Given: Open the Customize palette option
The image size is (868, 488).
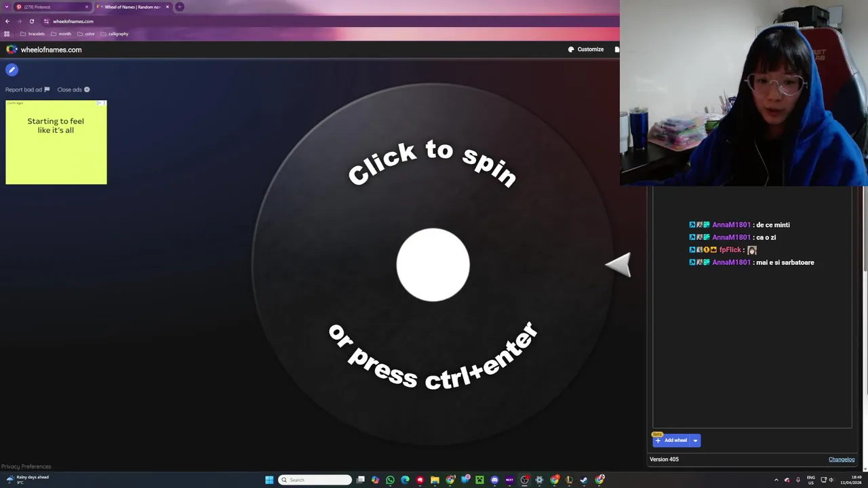Looking at the screenshot, I should 586,49.
